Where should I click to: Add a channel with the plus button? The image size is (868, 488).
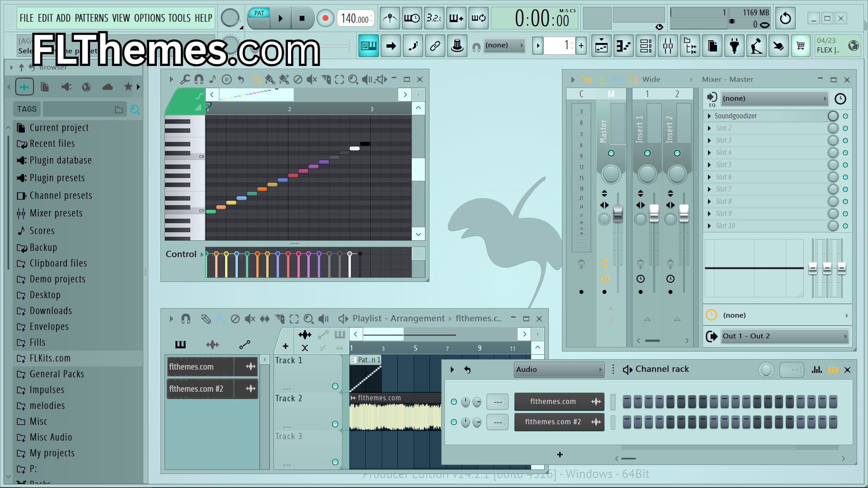point(560,455)
